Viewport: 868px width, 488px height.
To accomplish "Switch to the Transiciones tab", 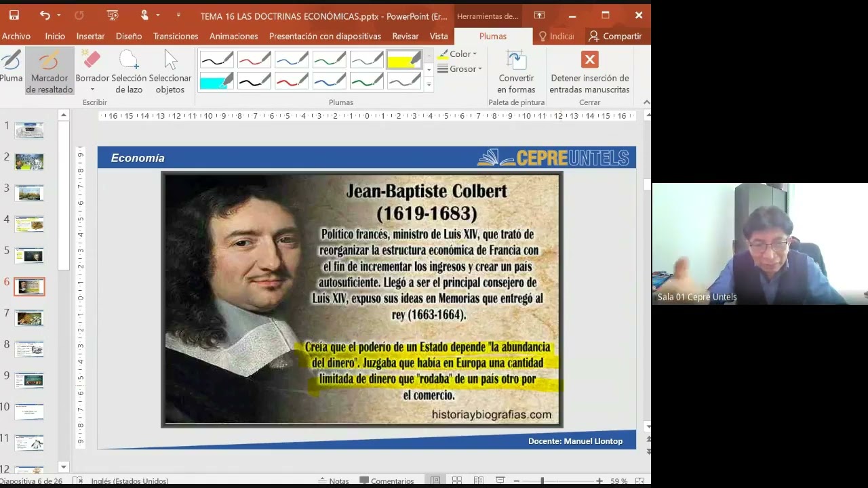I will (x=176, y=36).
